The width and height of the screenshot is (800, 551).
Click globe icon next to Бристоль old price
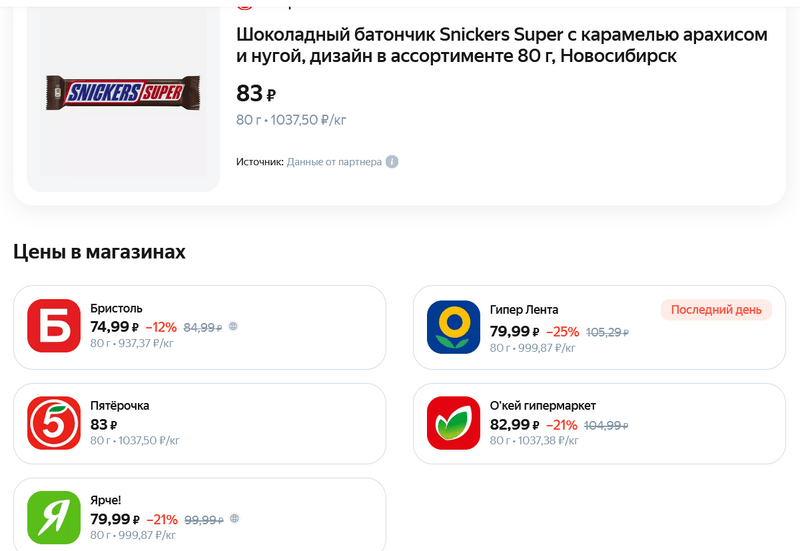coord(233,326)
